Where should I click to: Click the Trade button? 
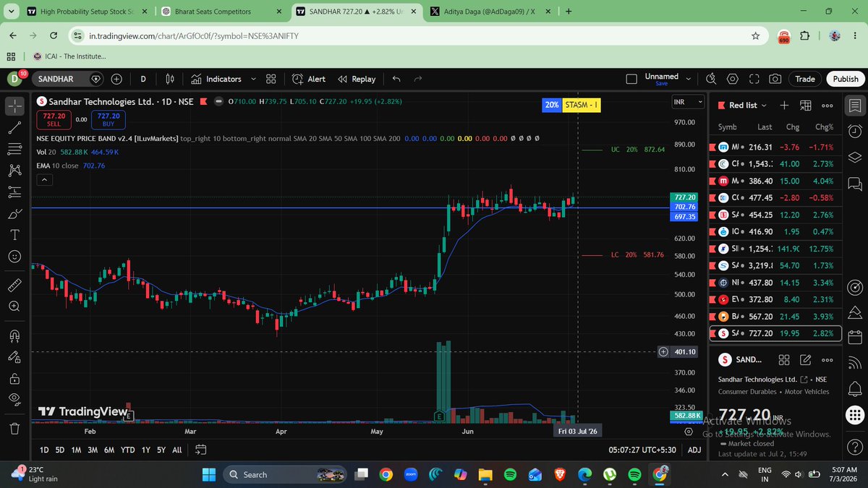tap(805, 79)
